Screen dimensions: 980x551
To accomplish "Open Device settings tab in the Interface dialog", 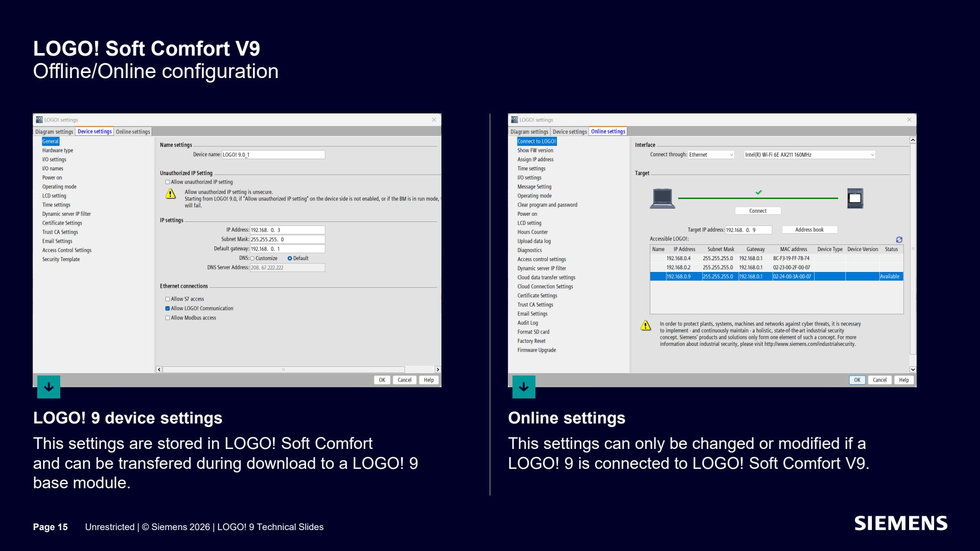I will [x=570, y=132].
